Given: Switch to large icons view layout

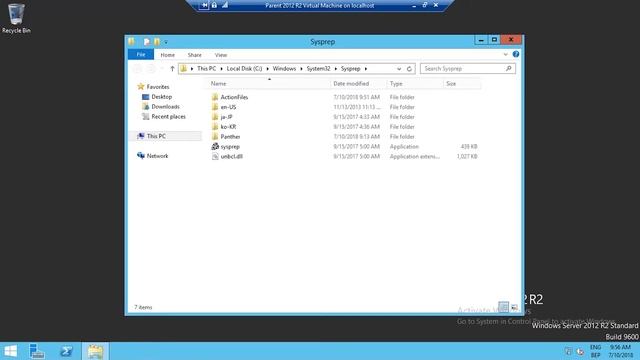Looking at the screenshot, I should pyautogui.click(x=514, y=307).
